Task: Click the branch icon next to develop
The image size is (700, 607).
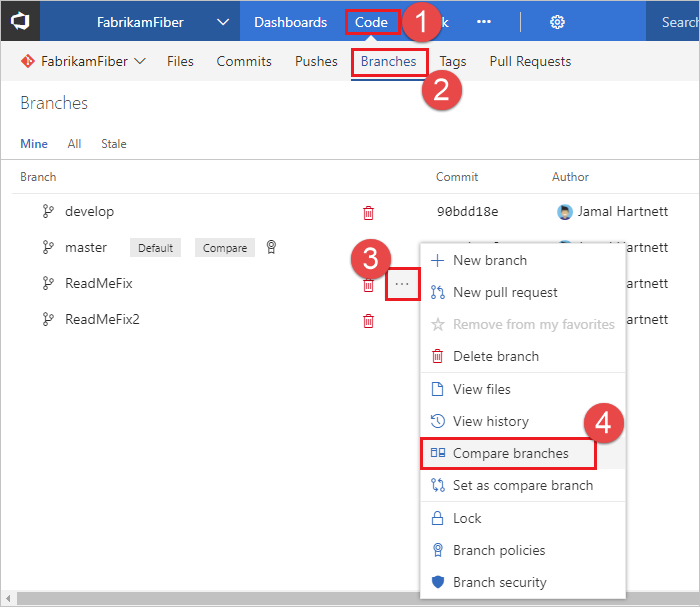Action: pyautogui.click(x=48, y=211)
